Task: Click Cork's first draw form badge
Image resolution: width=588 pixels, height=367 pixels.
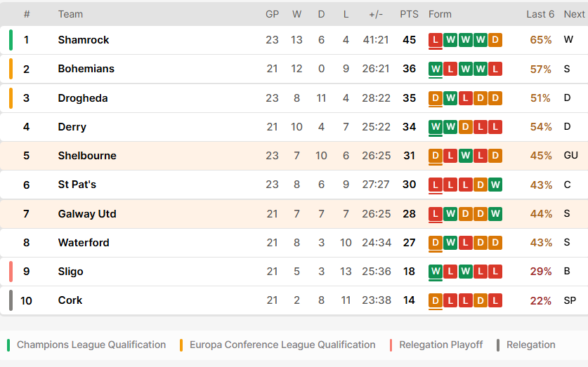Action: click(436, 300)
